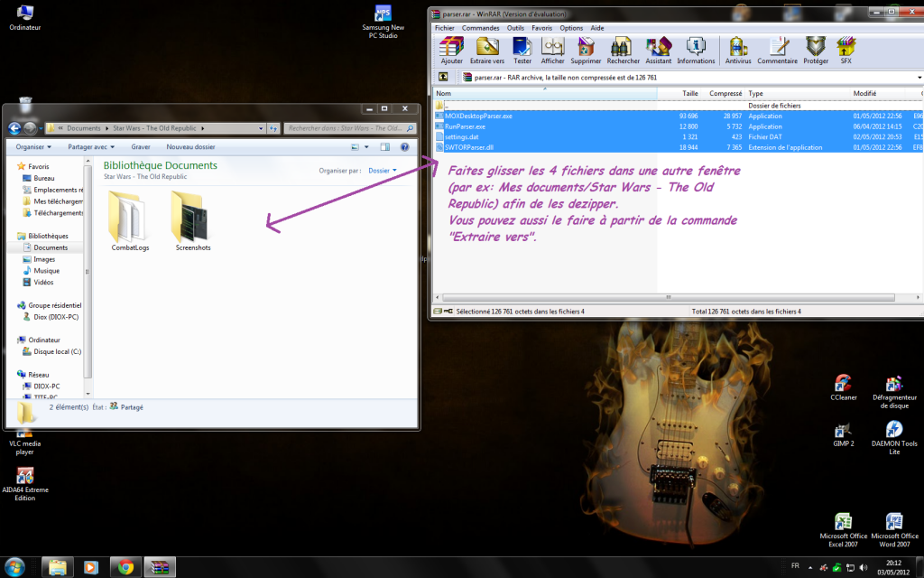924x578 pixels.
Task: Open the Assistant wizard icon
Action: (658, 51)
